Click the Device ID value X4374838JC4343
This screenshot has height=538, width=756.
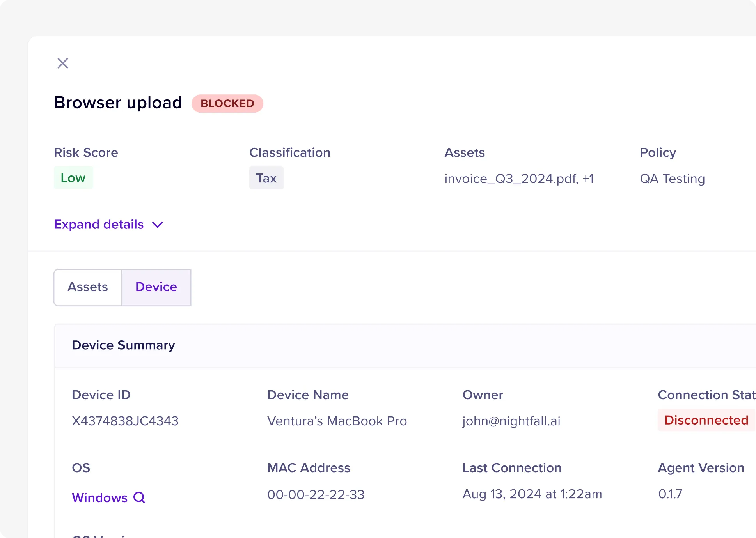pyautogui.click(x=125, y=421)
